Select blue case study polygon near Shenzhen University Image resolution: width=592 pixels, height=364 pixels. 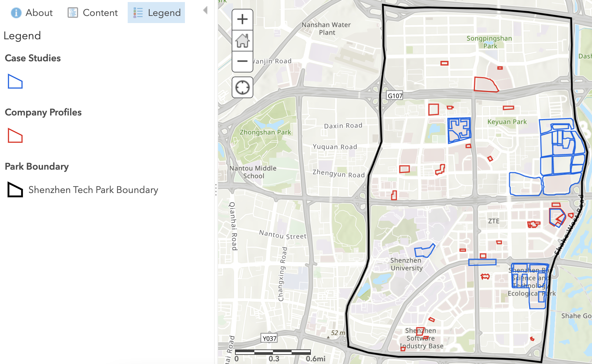point(425,251)
